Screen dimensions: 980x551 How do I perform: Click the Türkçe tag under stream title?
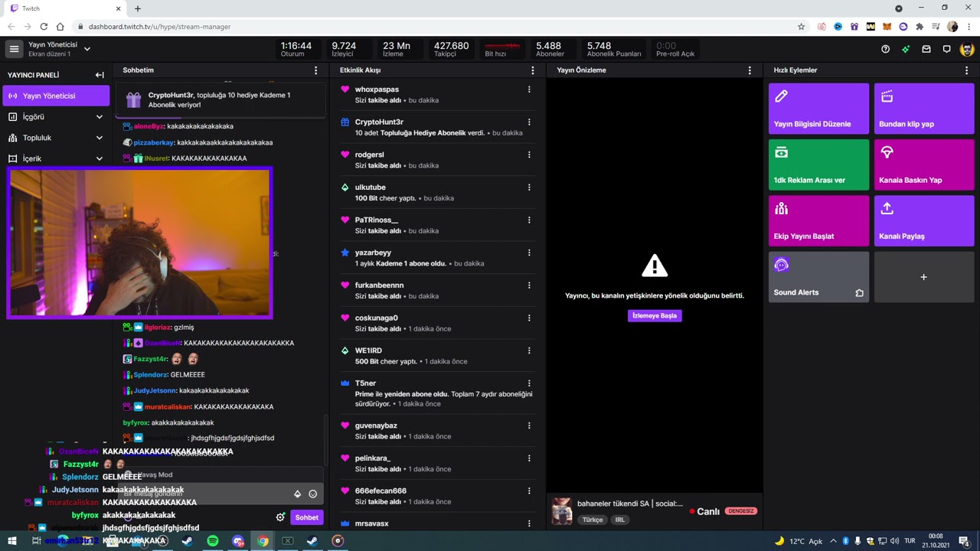(593, 520)
